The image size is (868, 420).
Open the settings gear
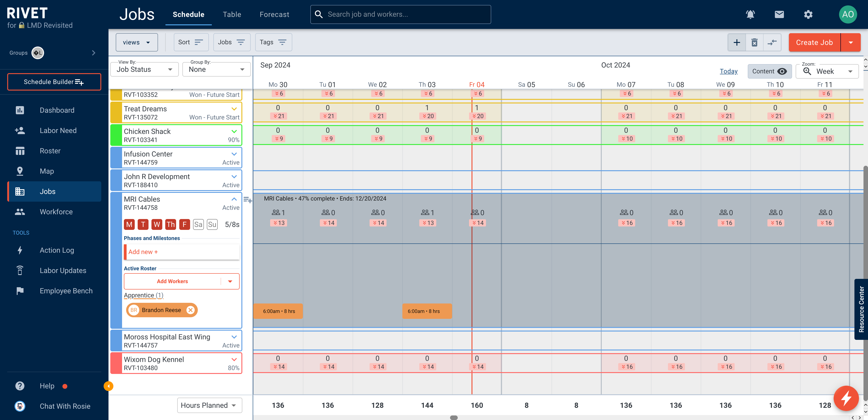point(808,14)
